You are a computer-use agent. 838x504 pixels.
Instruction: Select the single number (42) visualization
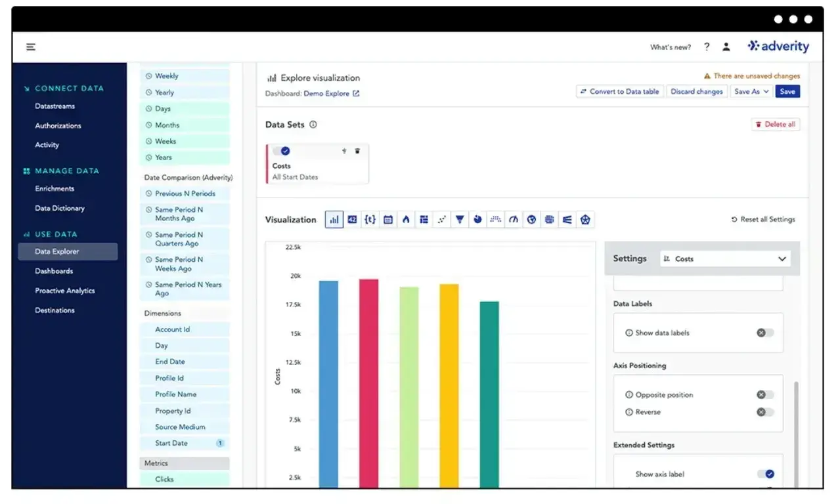pyautogui.click(x=352, y=220)
